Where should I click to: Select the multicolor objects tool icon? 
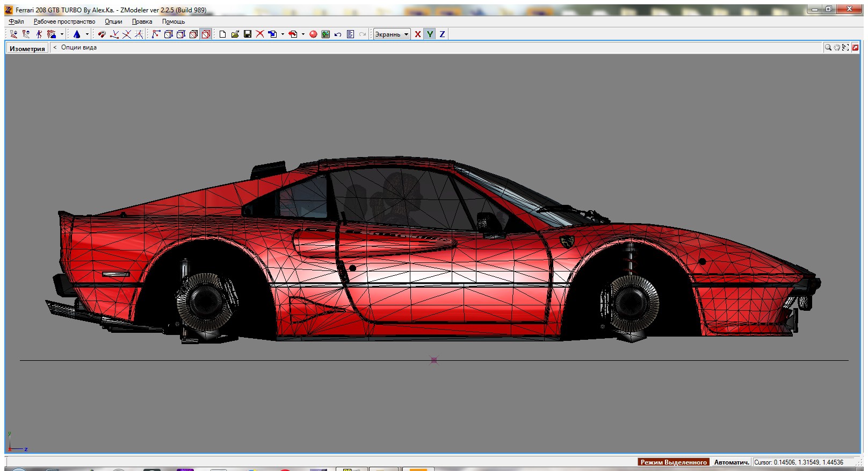[52, 34]
